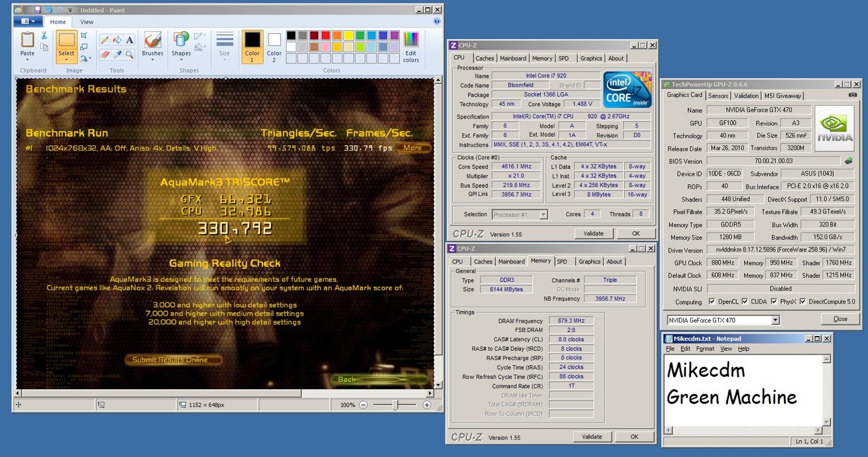Click the Select rectangular selection icon
This screenshot has width=868, height=457.
point(66,40)
